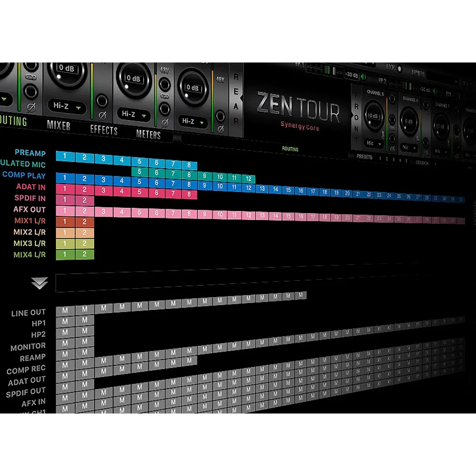Screen dimensions: 476x476
Task: Invert phase on the third Hi-Z channel
Action: pyautogui.click(x=221, y=130)
